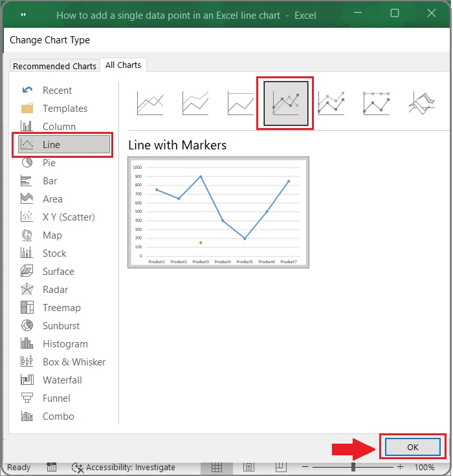Click the macro recording icon in status bar
Viewport: 453px width, 476px height.
pos(51,467)
